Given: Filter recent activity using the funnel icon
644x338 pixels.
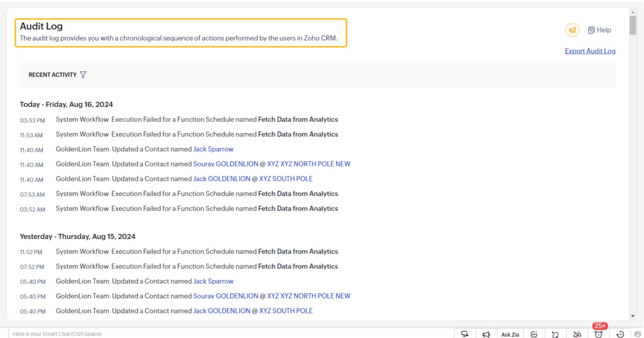Looking at the screenshot, I should [83, 75].
